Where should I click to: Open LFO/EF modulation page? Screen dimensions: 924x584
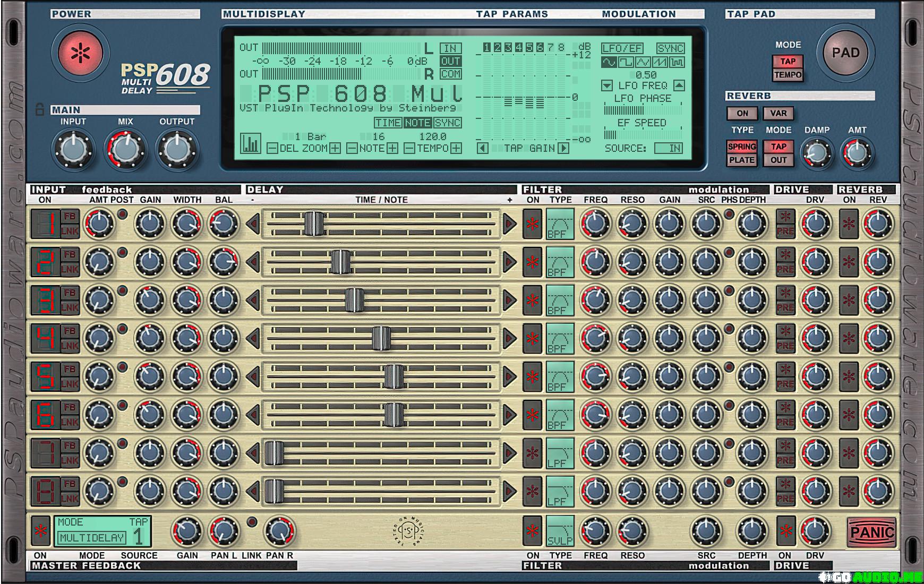pyautogui.click(x=622, y=48)
